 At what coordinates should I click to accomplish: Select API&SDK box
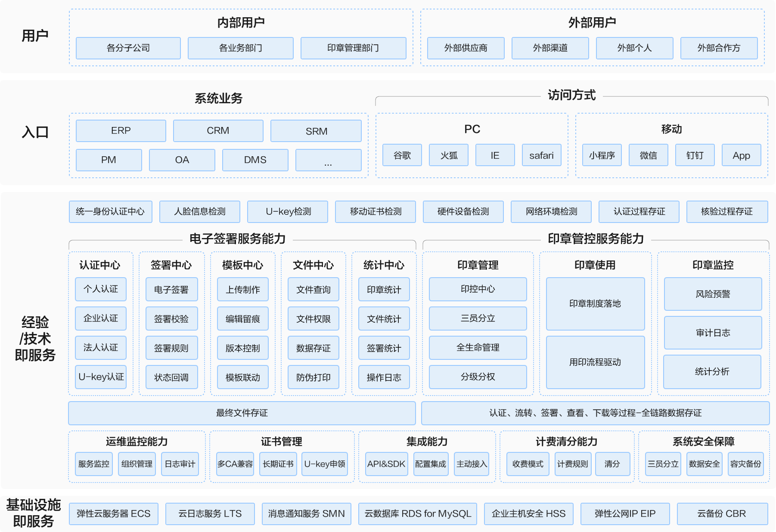pos(386,464)
